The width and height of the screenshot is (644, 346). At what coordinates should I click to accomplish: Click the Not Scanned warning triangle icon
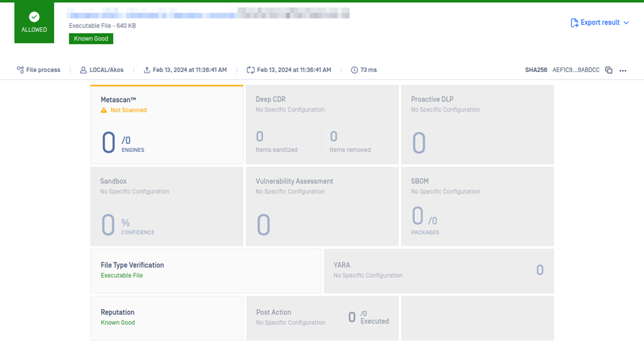104,110
